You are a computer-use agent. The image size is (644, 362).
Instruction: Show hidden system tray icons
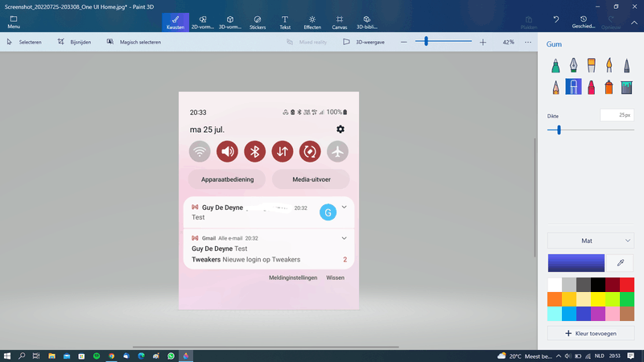tap(558, 356)
